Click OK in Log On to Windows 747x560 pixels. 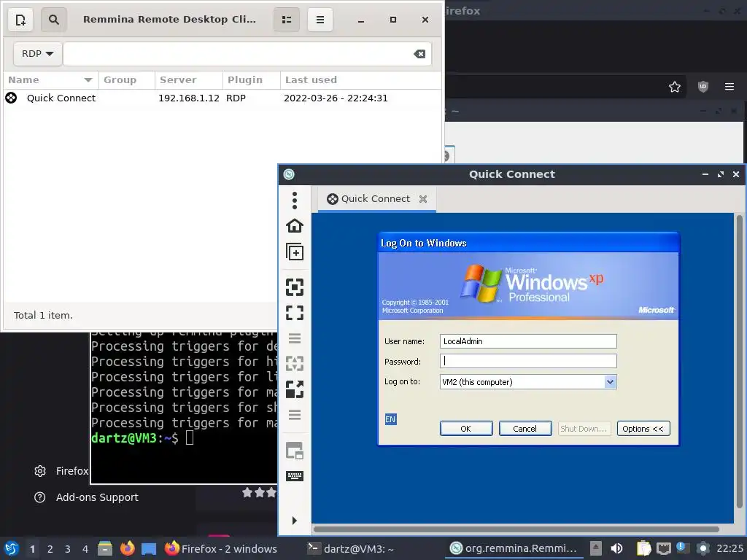click(466, 429)
